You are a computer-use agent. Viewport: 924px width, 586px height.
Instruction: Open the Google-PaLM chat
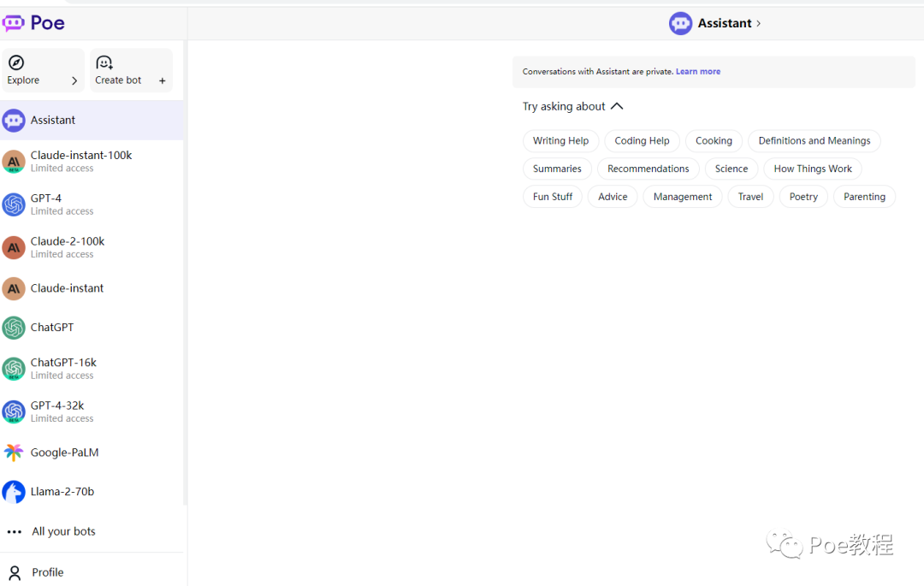pos(92,453)
